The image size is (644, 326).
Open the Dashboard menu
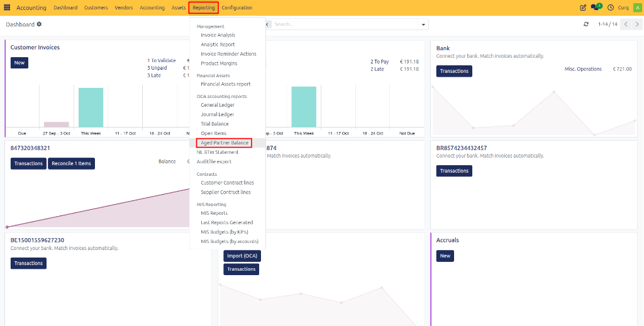click(65, 8)
